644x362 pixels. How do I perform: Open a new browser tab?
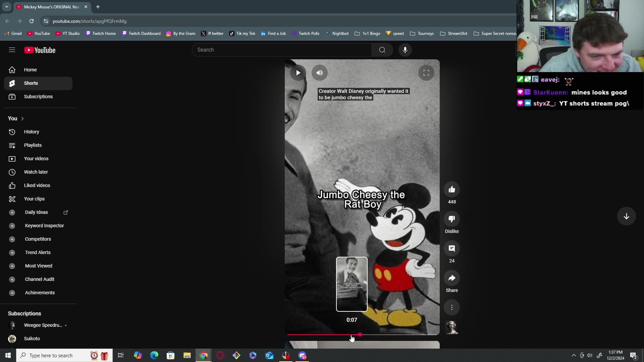click(x=98, y=7)
